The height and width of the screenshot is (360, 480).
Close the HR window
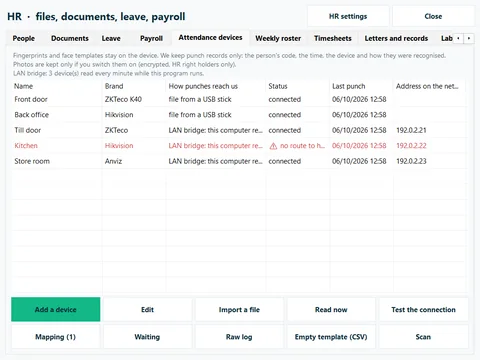point(433,16)
